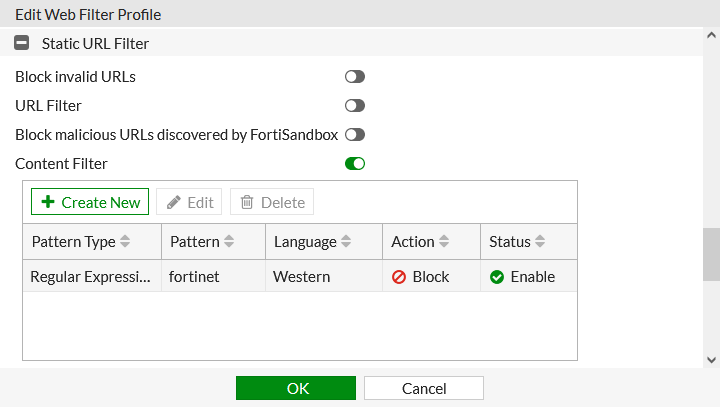The width and height of the screenshot is (720, 407).
Task: Sort by Pattern Type column arrows
Action: tap(125, 242)
